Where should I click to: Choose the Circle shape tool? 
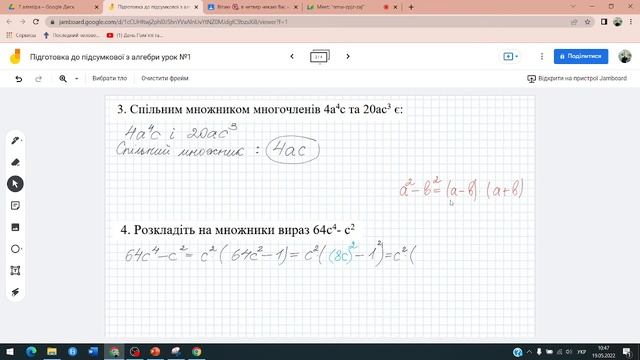[16, 249]
